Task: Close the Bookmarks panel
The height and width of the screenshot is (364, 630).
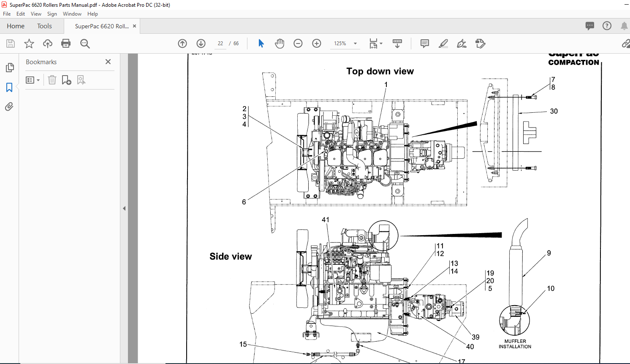Action: tap(108, 62)
